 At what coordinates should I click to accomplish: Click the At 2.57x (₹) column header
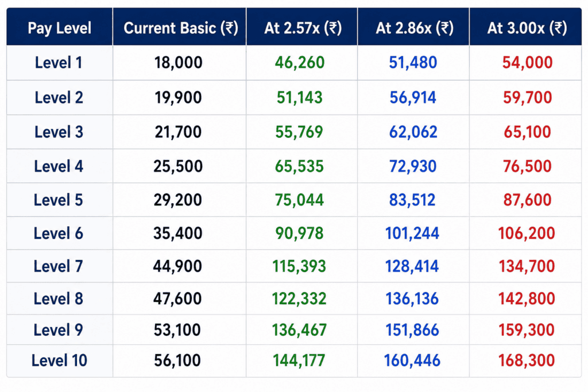tap(303, 28)
